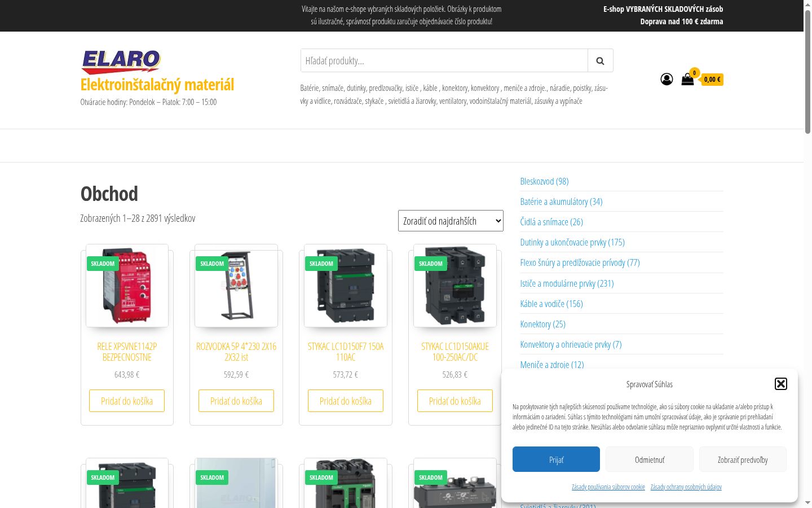The image size is (812, 508).
Task: Click the ELARO logo
Action: coord(121,62)
